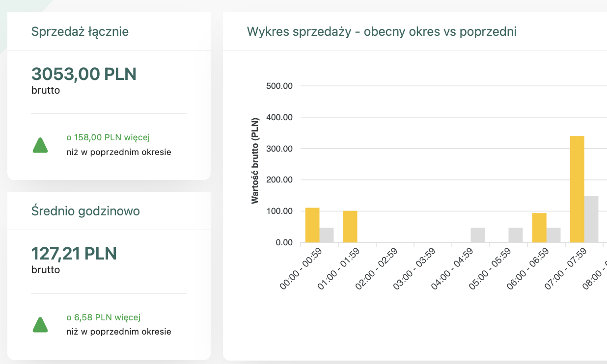
Task: Click gray bar for 07:00 - 07:59
Action: (591, 219)
